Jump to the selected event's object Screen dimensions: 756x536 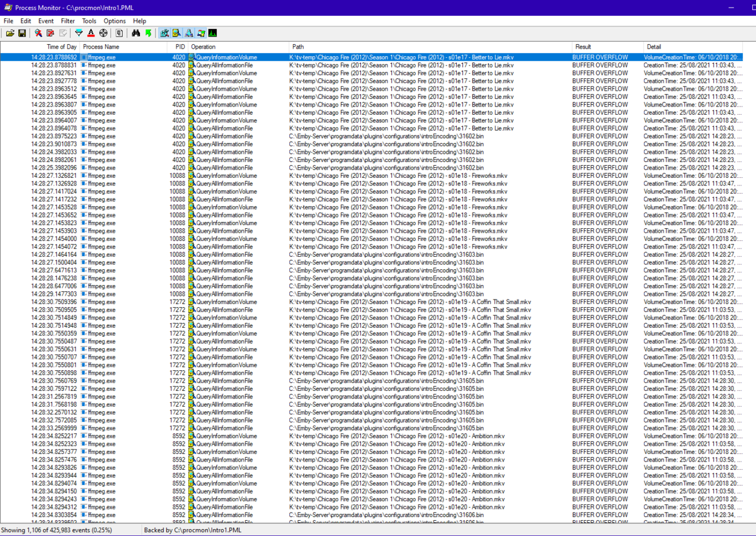coord(147,33)
